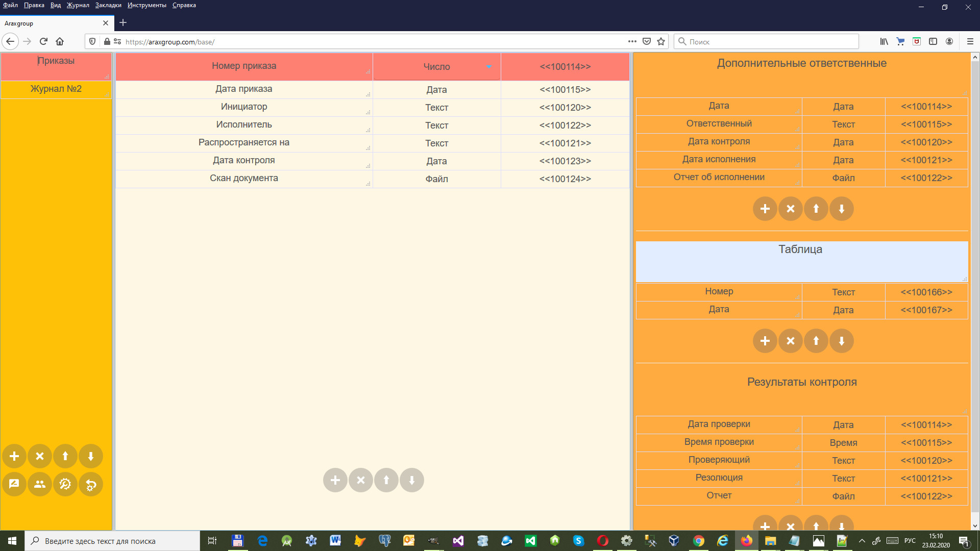980x551 pixels.
Task: Move field down in the Таблица section
Action: pyautogui.click(x=841, y=341)
